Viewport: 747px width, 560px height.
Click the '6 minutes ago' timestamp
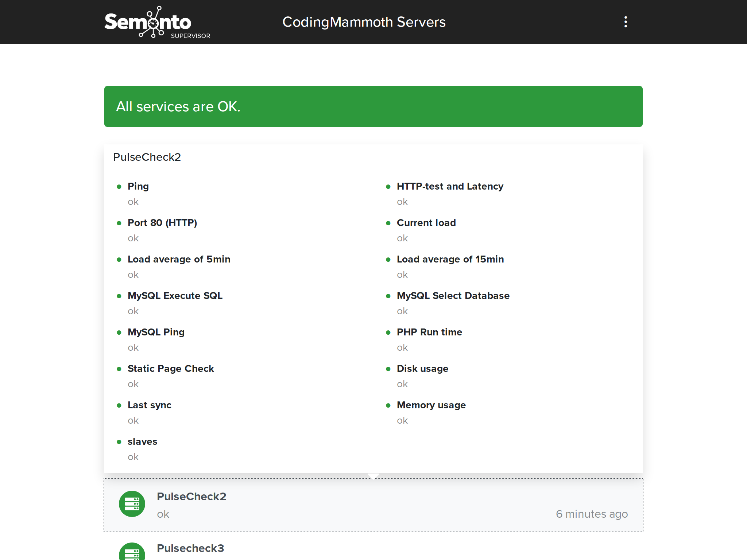[592, 514]
